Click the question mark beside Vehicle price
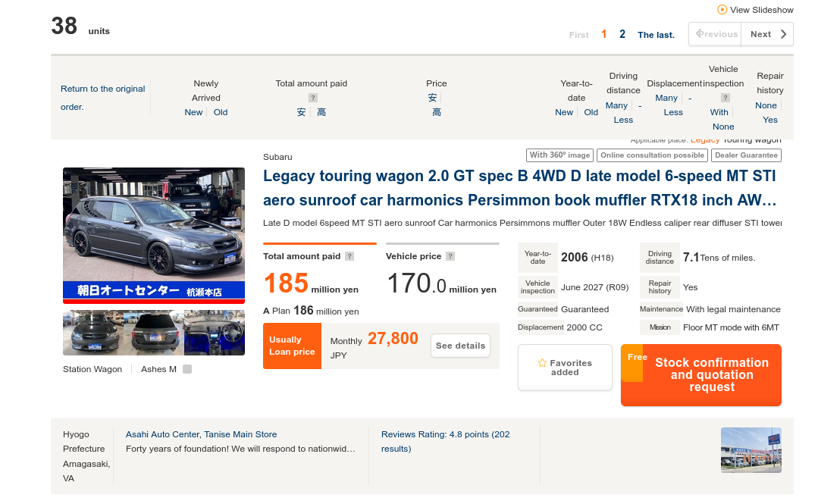 (451, 256)
